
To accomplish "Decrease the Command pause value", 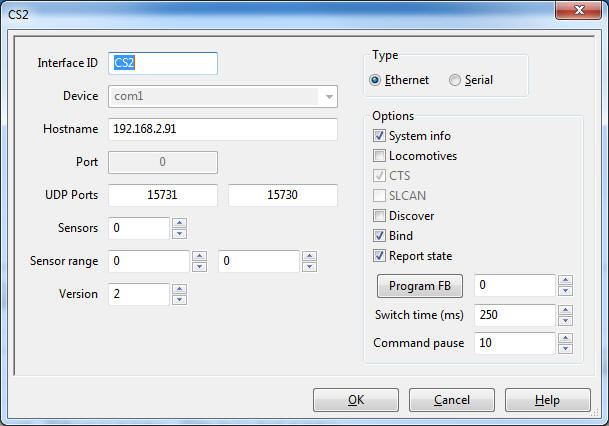I will (x=566, y=349).
